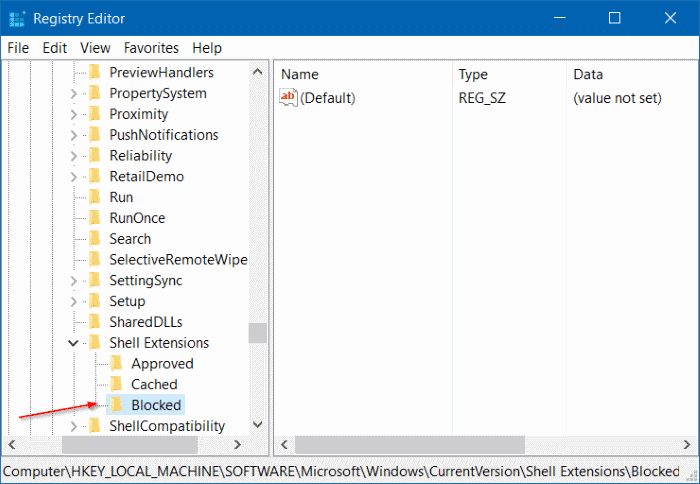700x484 pixels.
Task: Click tree pane horizontal scrollbar thumb
Action: coord(130,444)
